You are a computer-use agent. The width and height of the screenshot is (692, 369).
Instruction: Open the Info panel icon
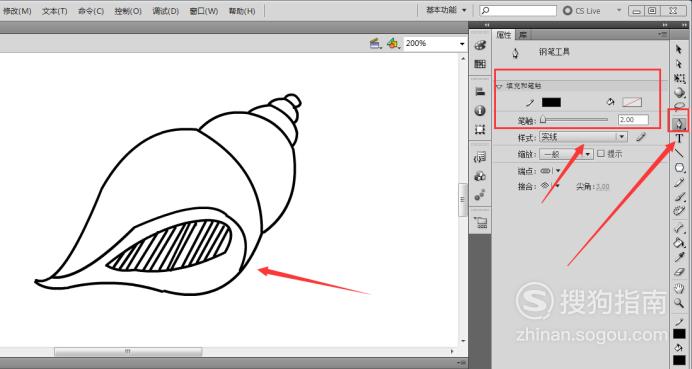pyautogui.click(x=480, y=110)
